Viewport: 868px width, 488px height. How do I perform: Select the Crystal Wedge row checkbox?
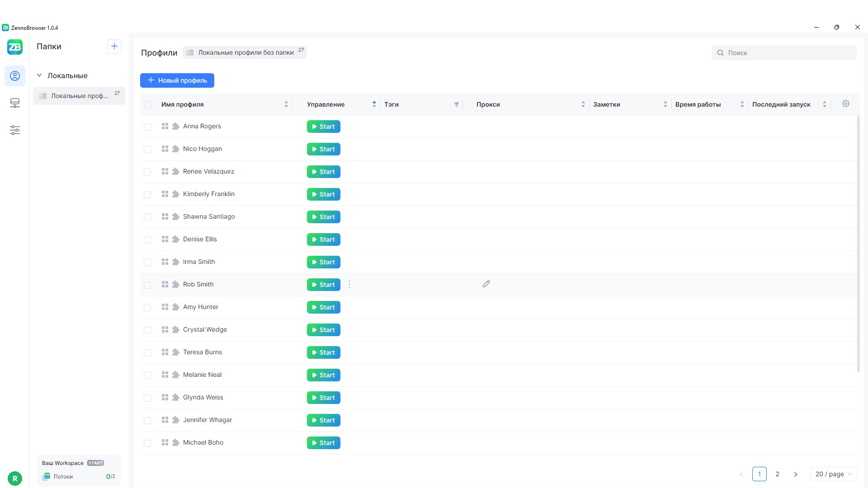coord(147,330)
